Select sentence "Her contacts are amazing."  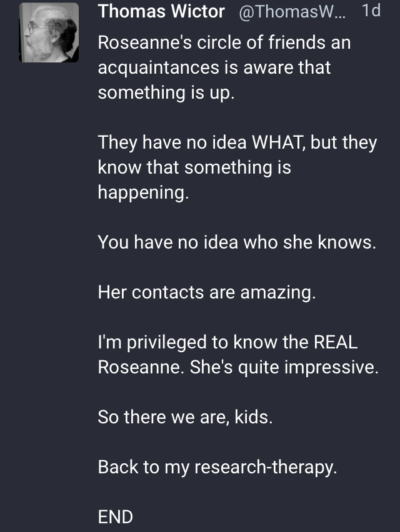pyautogui.click(x=207, y=292)
